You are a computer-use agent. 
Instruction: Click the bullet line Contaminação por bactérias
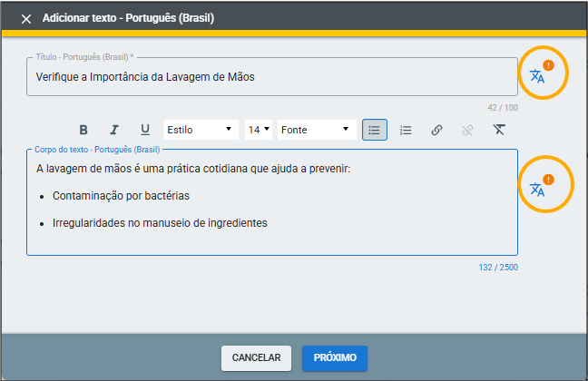point(121,196)
